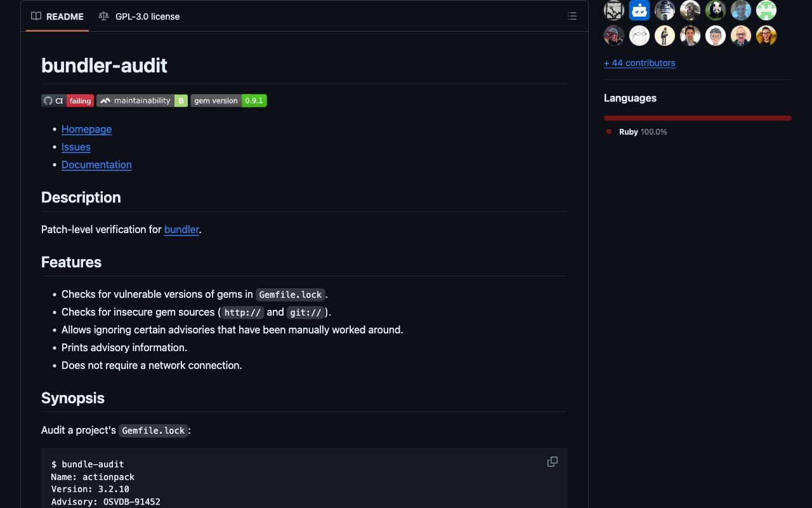Click the Synopsis heading

point(73,398)
